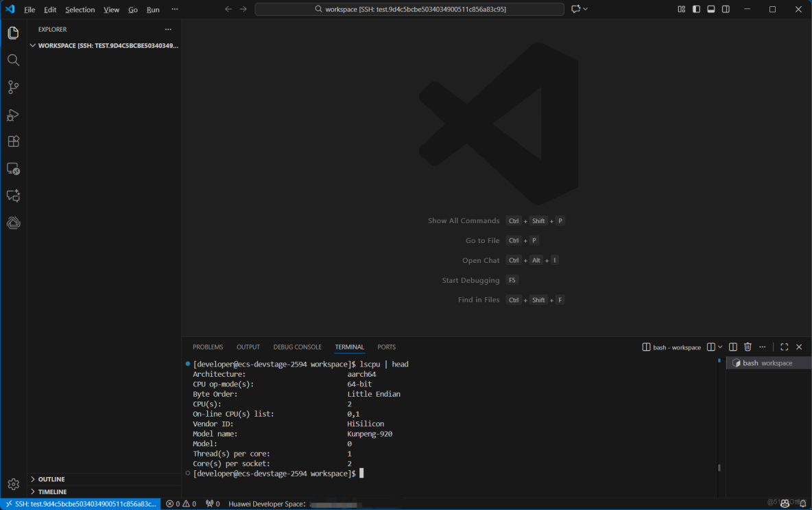Expand the TIMELINE section
Viewport: 812px width, 510px height.
click(104, 492)
